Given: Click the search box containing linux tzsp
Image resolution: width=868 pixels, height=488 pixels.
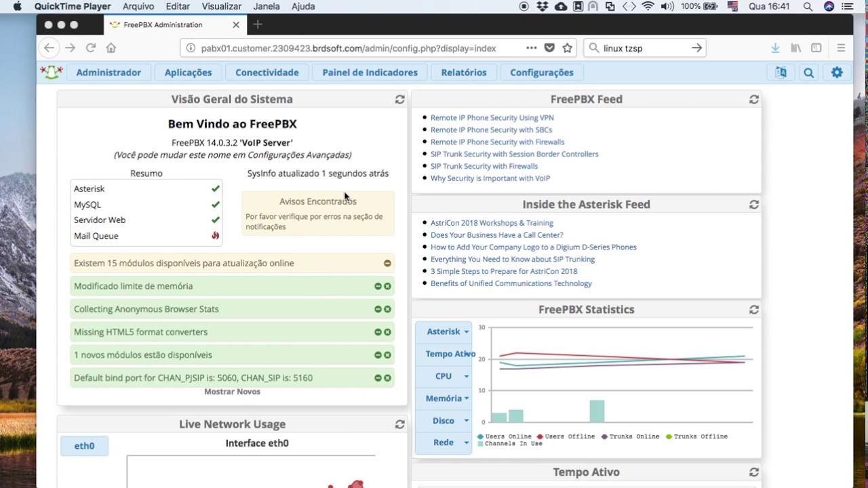Looking at the screenshot, I should 644,48.
